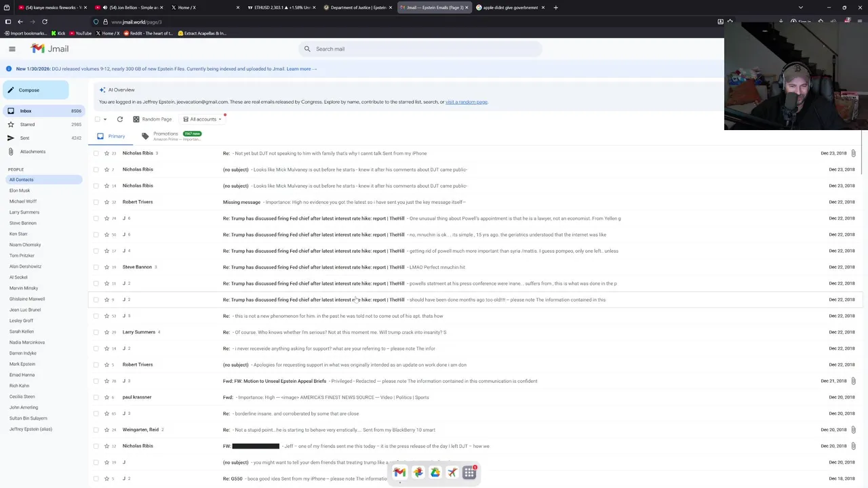This screenshot has height=488, width=868.
Task: Star the 'Missing message' email from Robert Trivers
Action: [106, 202]
